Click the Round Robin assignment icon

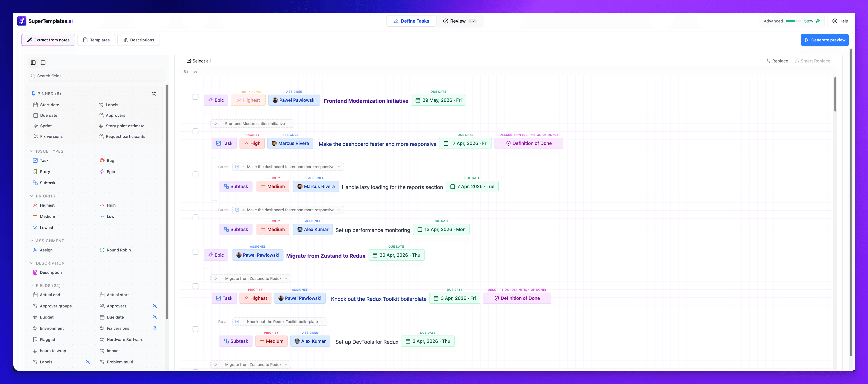[102, 250]
